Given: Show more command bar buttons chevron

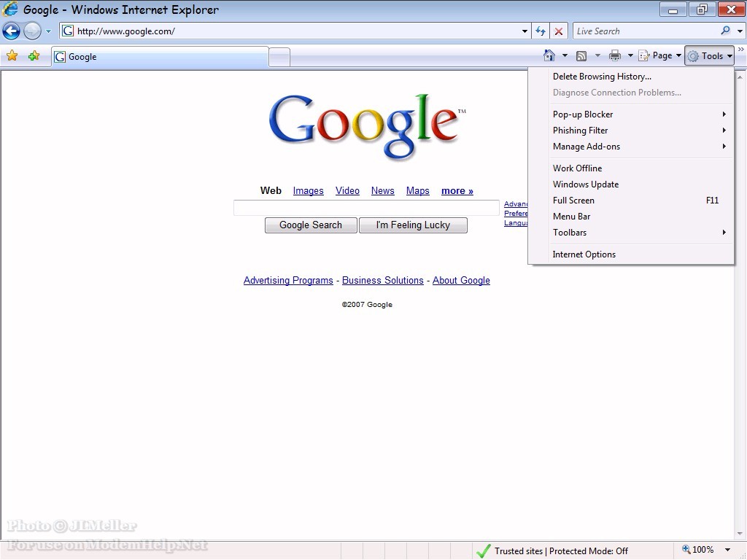Looking at the screenshot, I should (x=741, y=49).
